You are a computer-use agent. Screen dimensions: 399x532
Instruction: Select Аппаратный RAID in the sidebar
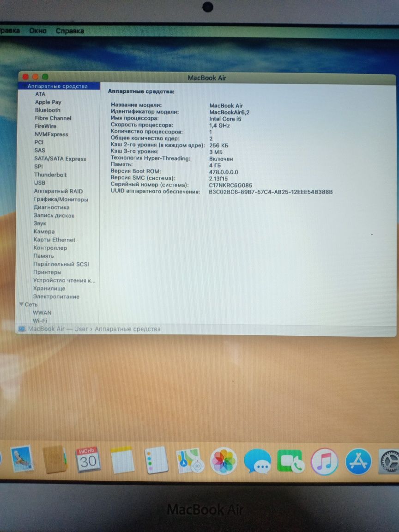tap(58, 191)
